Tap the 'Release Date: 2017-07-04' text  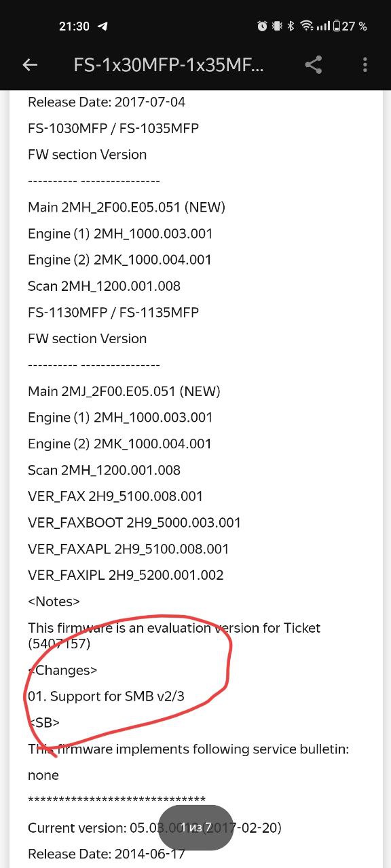pos(107,102)
